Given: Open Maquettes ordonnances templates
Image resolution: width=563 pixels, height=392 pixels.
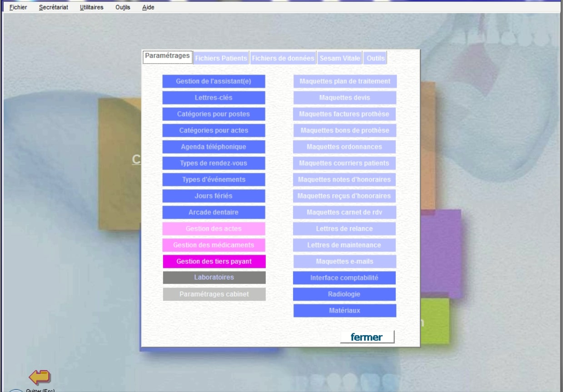Looking at the screenshot, I should 344,147.
